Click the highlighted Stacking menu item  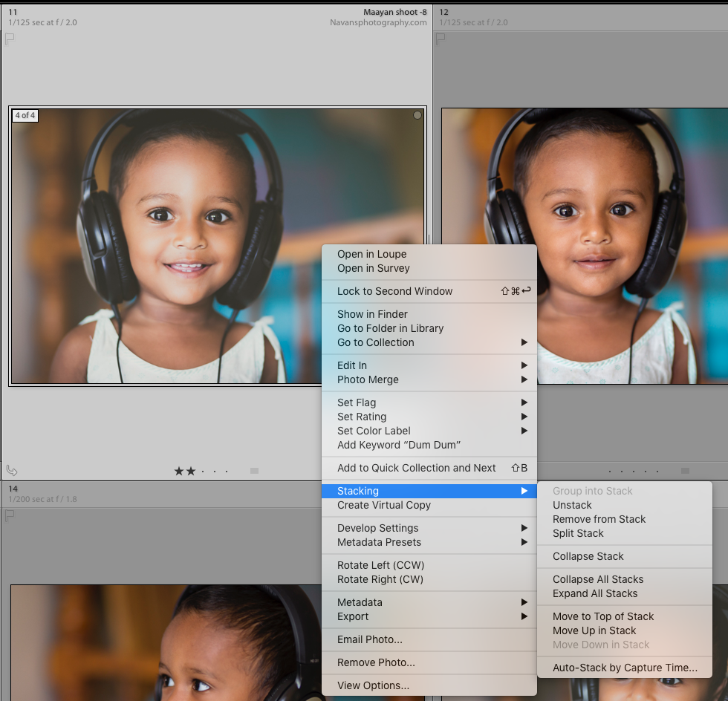(429, 491)
